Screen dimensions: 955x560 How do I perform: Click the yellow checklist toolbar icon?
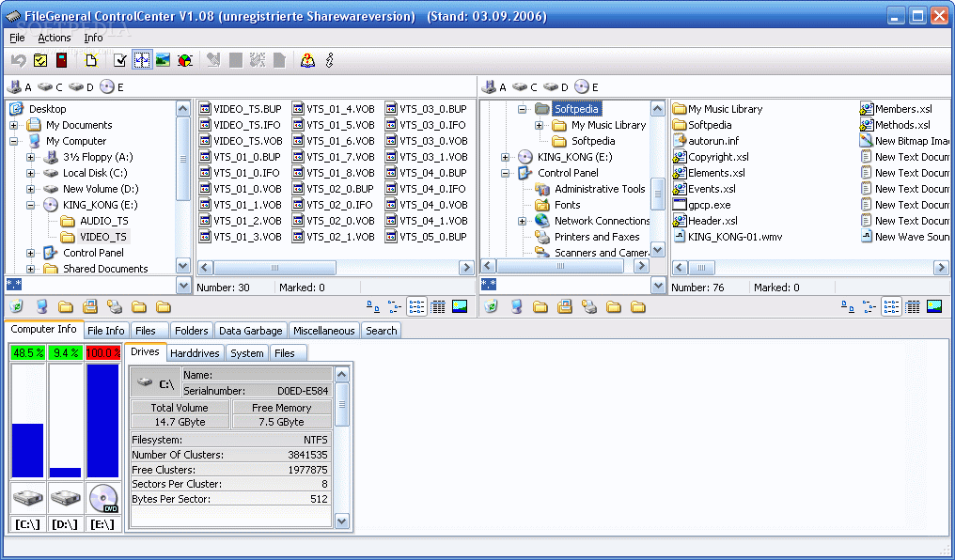(x=40, y=60)
